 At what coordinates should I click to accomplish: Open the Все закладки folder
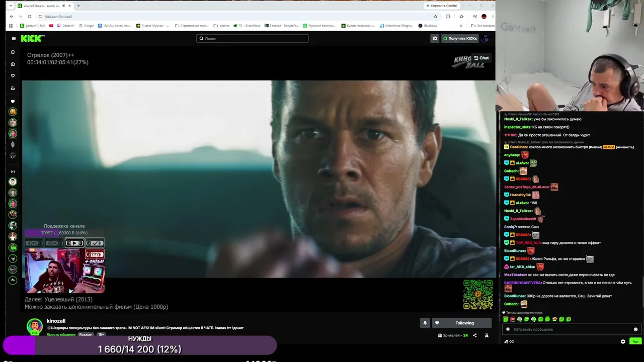point(483,26)
